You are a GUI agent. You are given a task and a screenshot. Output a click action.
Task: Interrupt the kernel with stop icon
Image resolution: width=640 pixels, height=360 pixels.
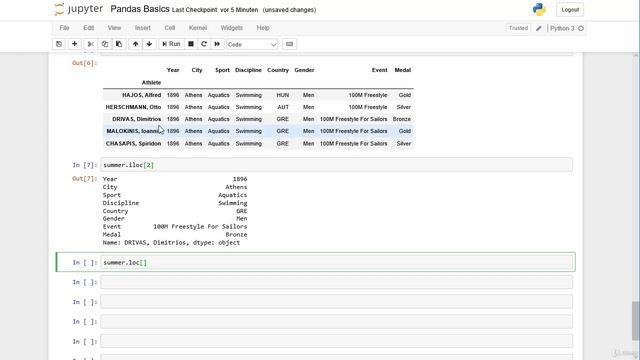point(191,44)
